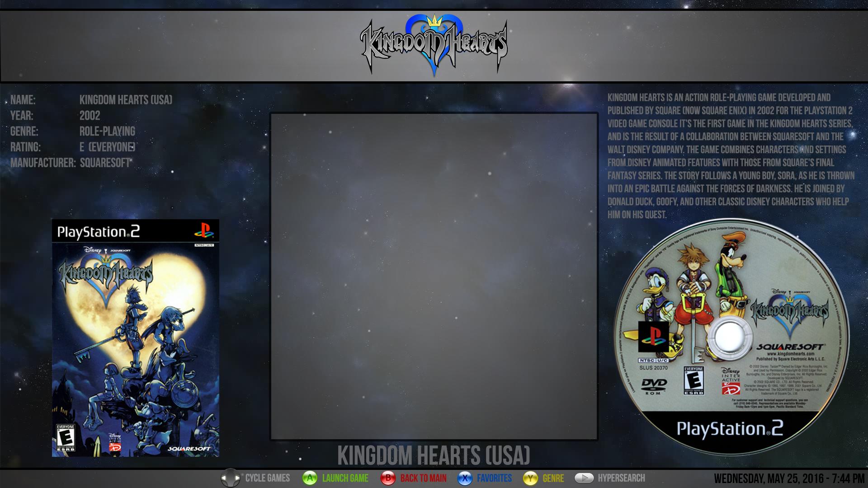Viewport: 868px width, 488px height.
Task: Click the D-pad Cycle Games icon
Action: (231, 478)
